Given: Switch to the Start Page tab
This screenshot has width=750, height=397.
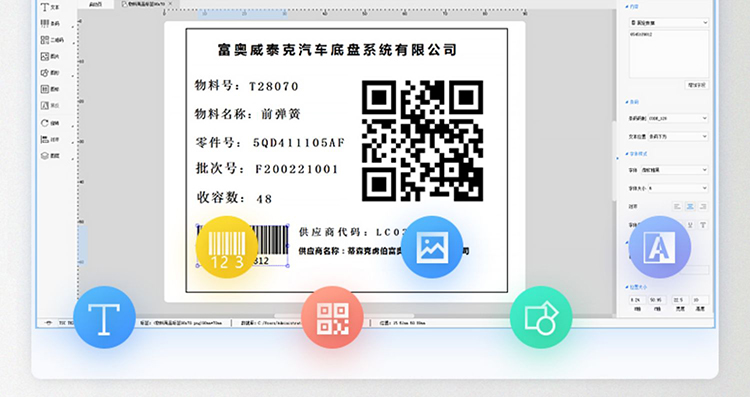Looking at the screenshot, I should click(x=96, y=4).
